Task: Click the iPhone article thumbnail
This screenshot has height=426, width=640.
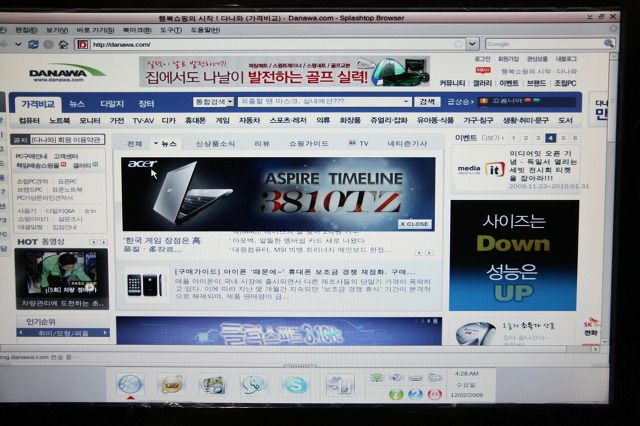Action: click(x=145, y=284)
